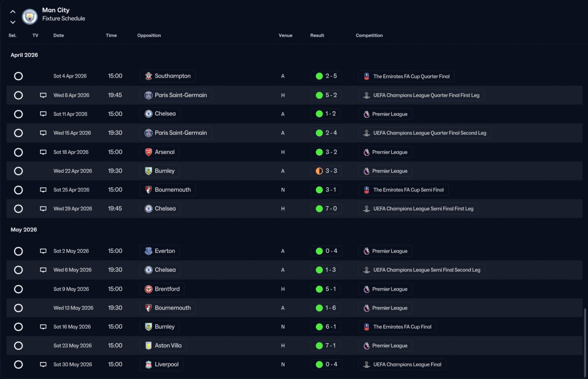This screenshot has height=379, width=588.
Task: Open UEFA Champions League Quarter Final First Leg
Action: [421, 95]
